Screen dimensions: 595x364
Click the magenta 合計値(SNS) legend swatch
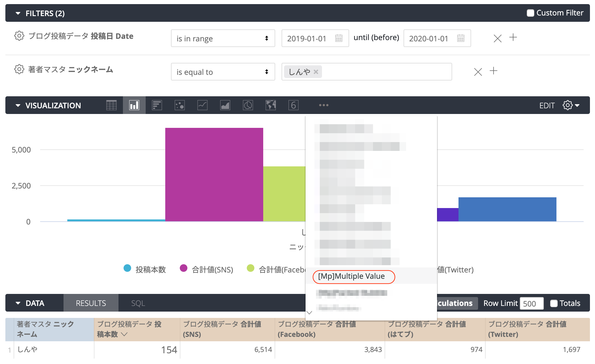[184, 269]
